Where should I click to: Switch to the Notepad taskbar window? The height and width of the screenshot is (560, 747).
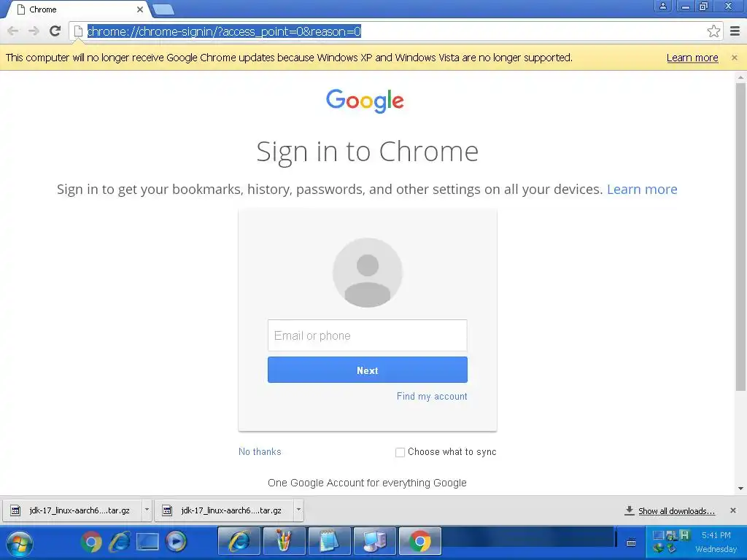tap(330, 541)
